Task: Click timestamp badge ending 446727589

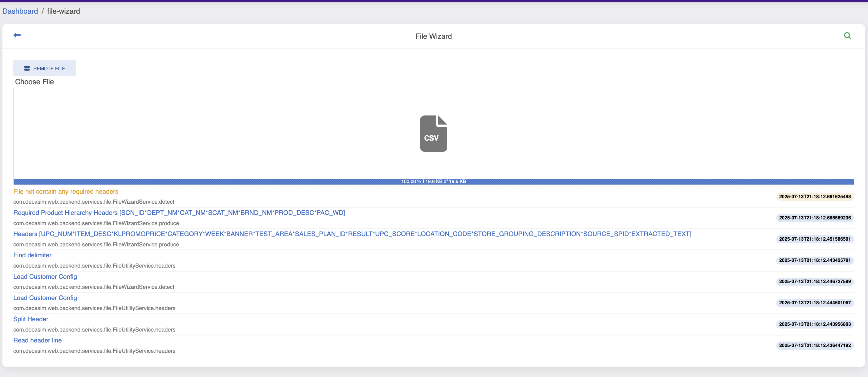Action: point(815,281)
